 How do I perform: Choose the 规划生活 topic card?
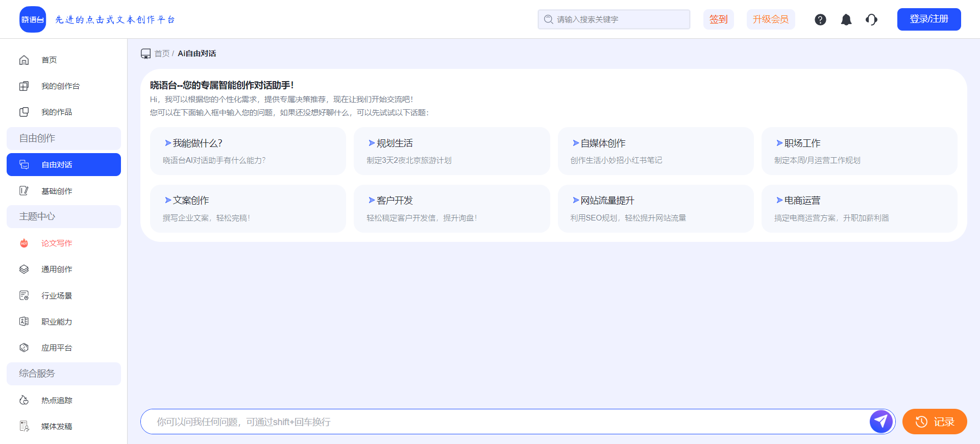tap(452, 151)
